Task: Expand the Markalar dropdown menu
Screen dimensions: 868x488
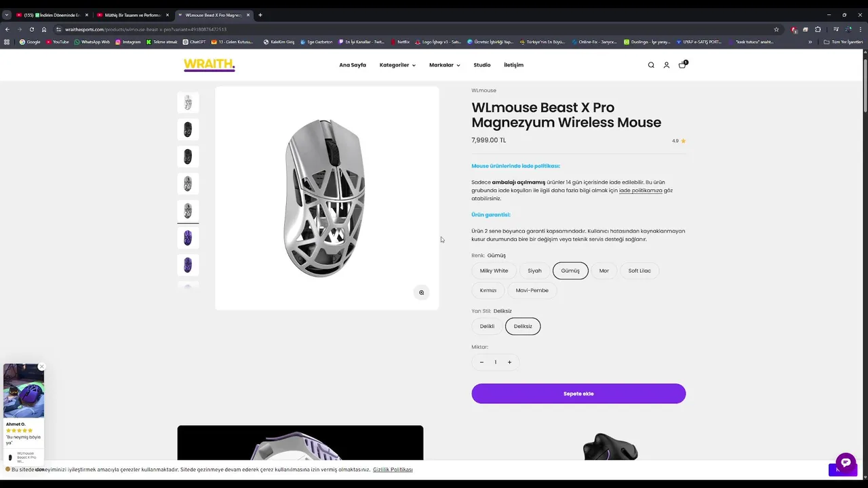Action: (x=444, y=65)
